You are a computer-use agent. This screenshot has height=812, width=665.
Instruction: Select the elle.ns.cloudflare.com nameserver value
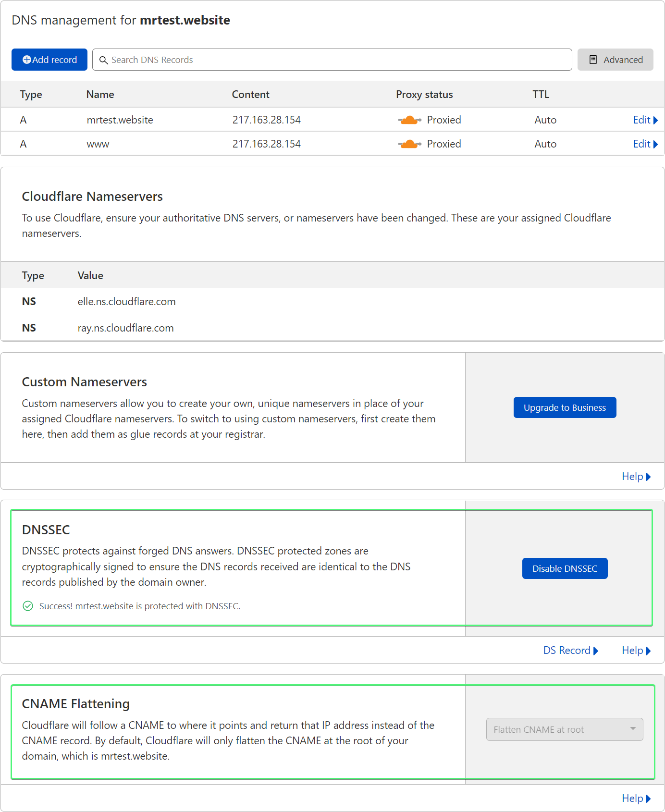126,302
